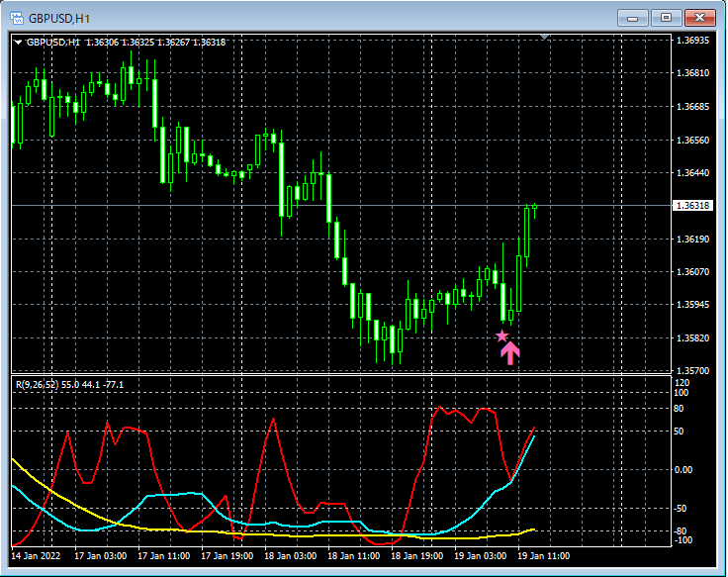Click the GBPUSD,H1 chart window icon
The width and height of the screenshot is (728, 577).
point(17,18)
